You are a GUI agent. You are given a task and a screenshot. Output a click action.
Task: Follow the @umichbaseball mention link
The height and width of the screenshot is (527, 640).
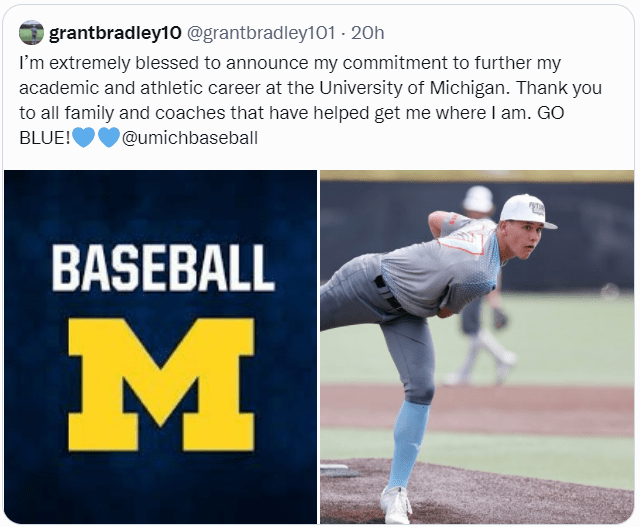click(x=189, y=138)
